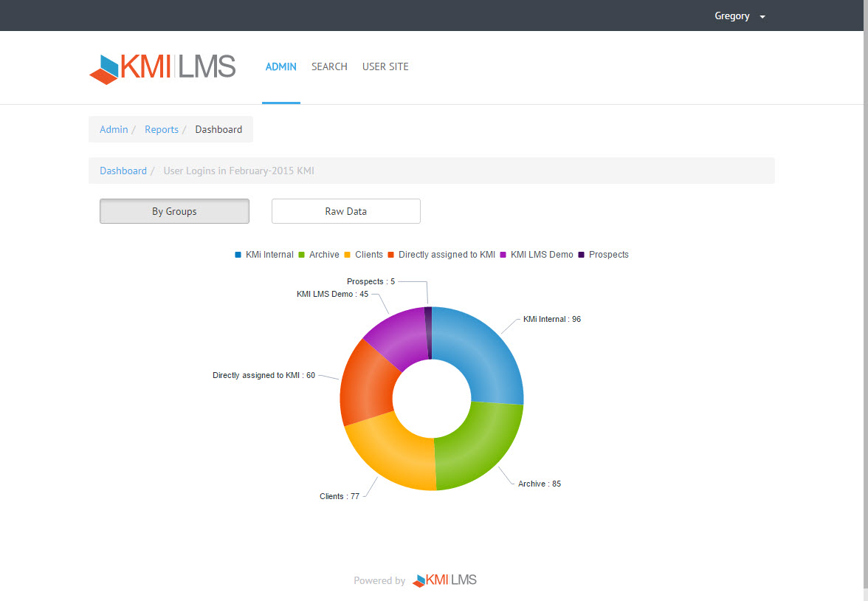Open the Dashboard breadcrumb dropdown

coord(123,171)
